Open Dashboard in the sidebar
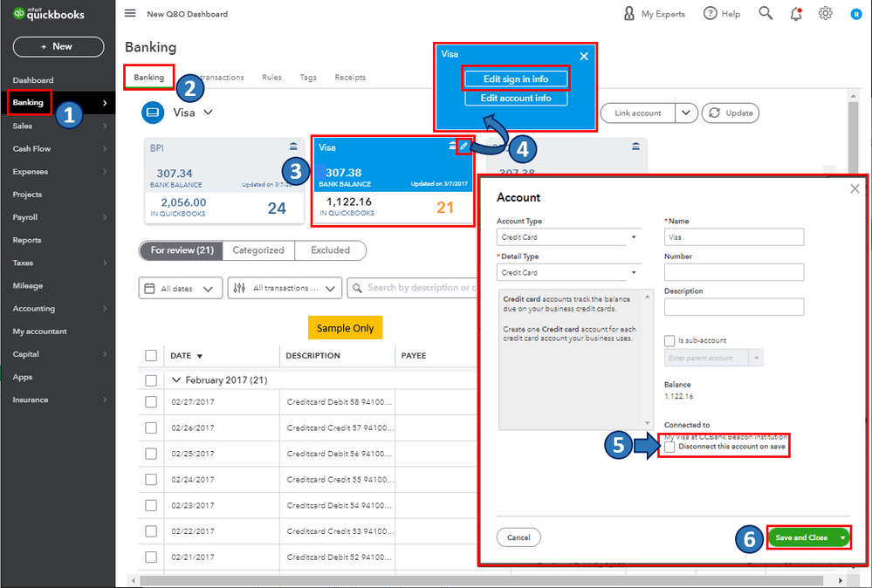Viewport: 872px width, 588px height. point(33,80)
